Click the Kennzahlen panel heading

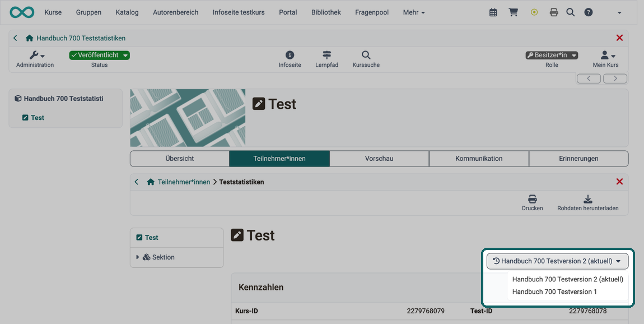261,287
